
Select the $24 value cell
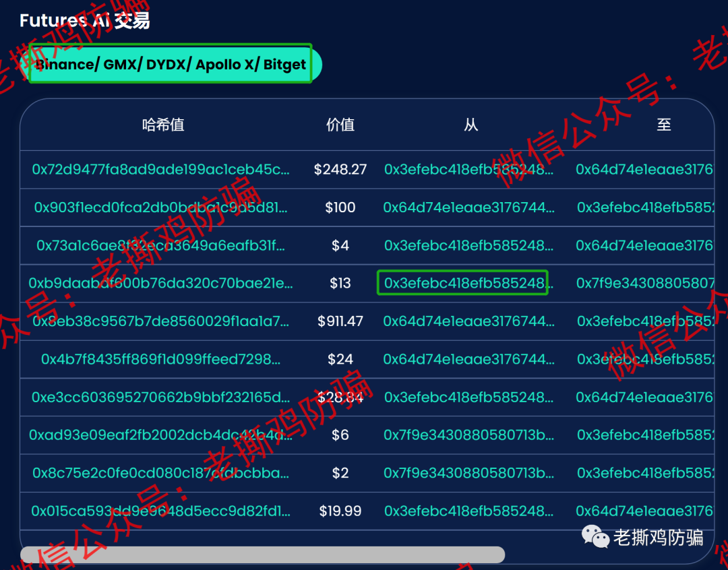point(340,359)
